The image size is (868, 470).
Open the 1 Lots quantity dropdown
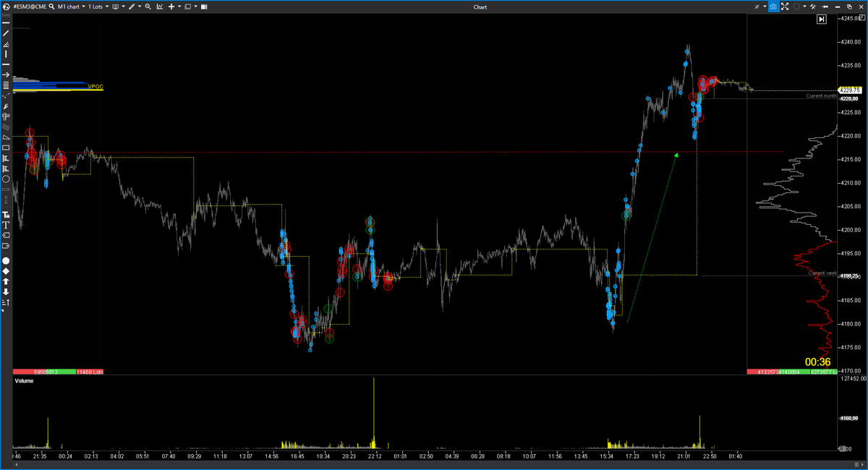click(98, 7)
